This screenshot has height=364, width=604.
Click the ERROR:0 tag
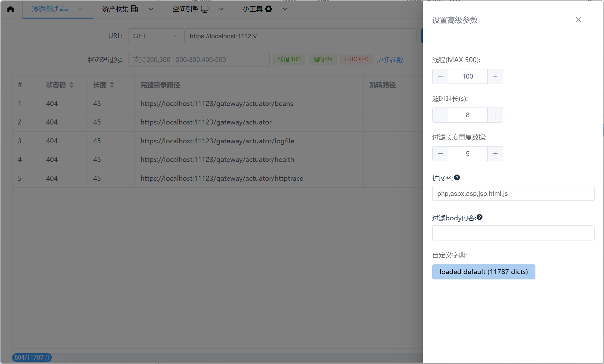[x=357, y=59]
